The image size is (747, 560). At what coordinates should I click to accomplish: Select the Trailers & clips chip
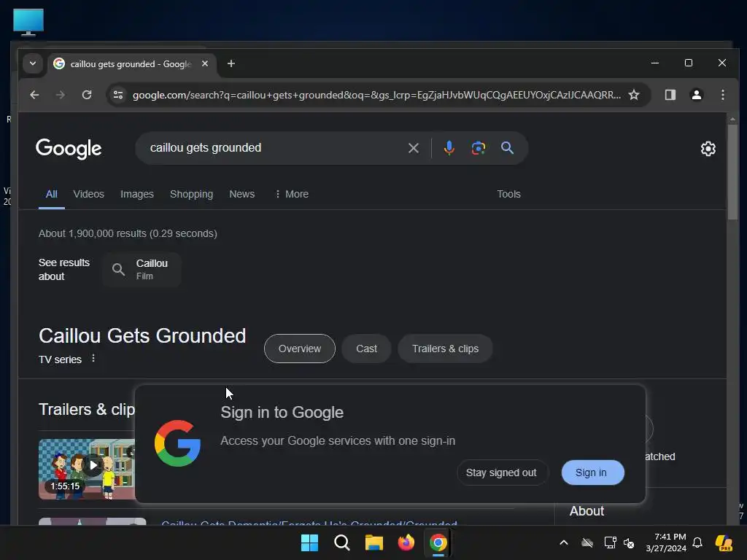[x=445, y=349]
